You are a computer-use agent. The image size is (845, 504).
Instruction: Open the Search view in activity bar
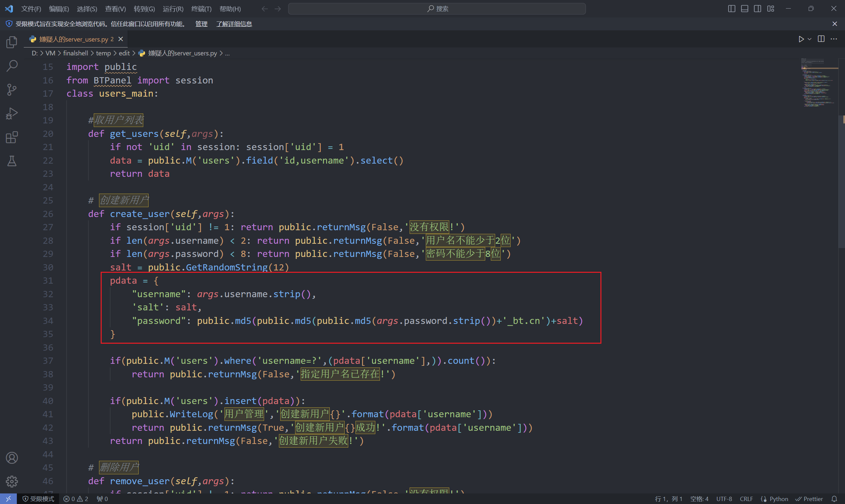point(12,66)
